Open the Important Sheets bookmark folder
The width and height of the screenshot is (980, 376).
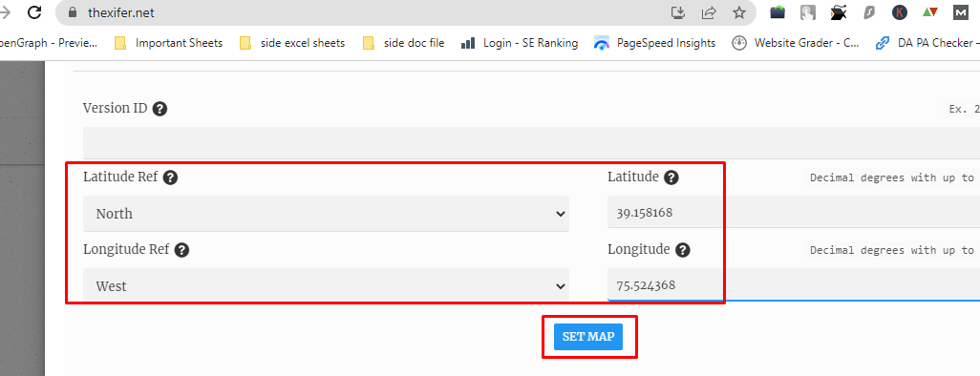click(x=169, y=43)
